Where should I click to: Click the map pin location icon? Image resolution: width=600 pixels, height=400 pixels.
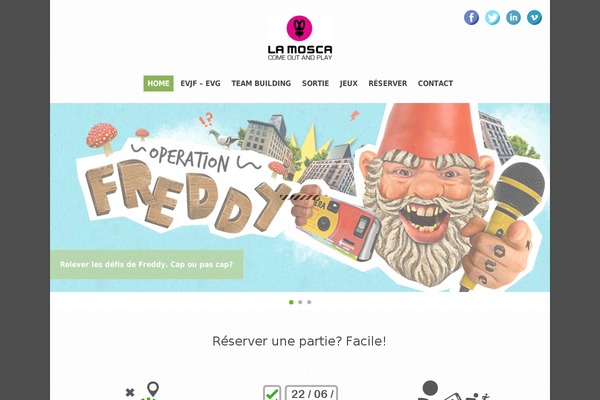click(153, 389)
